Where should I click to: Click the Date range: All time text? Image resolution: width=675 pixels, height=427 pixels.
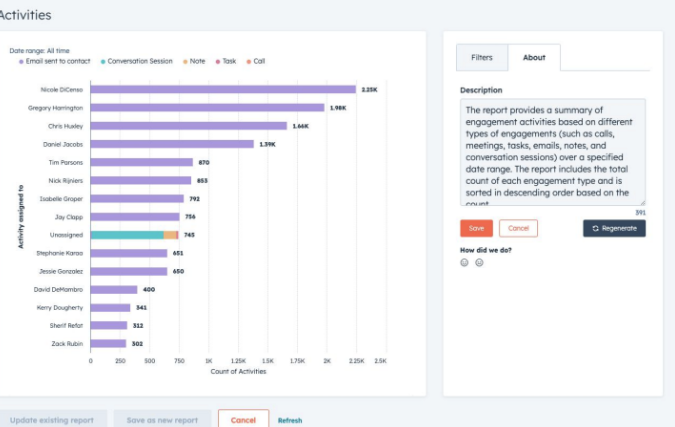39,51
